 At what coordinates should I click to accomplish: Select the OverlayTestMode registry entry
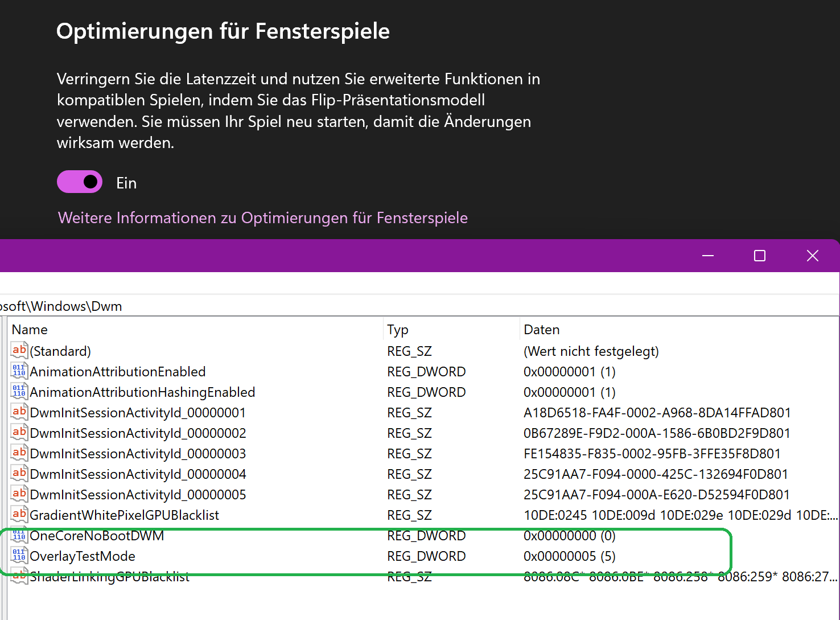point(83,556)
